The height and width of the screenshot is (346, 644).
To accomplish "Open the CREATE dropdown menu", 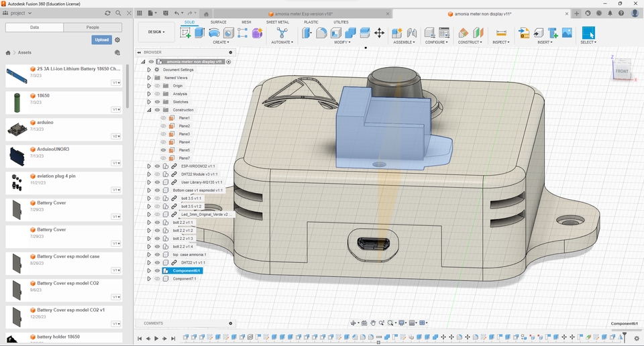I will tap(221, 42).
